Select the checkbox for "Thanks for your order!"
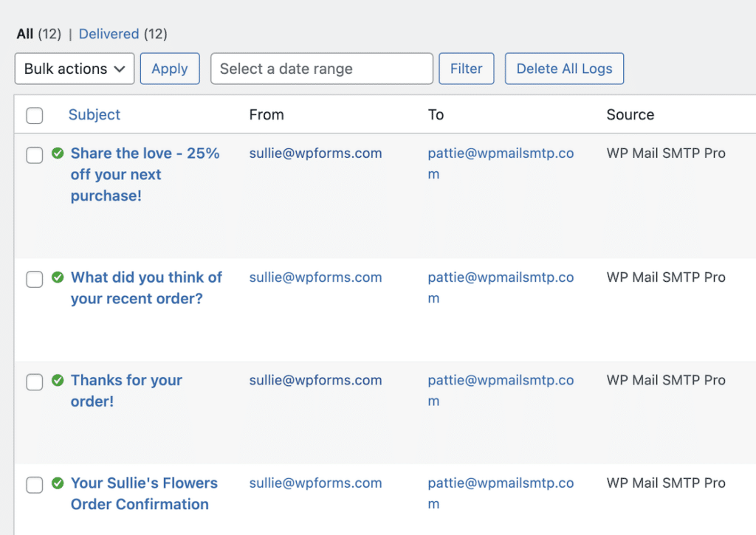 pyautogui.click(x=34, y=382)
